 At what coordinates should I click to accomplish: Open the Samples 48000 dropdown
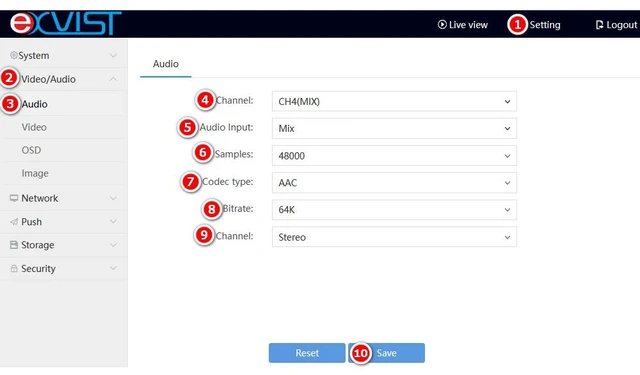point(394,156)
